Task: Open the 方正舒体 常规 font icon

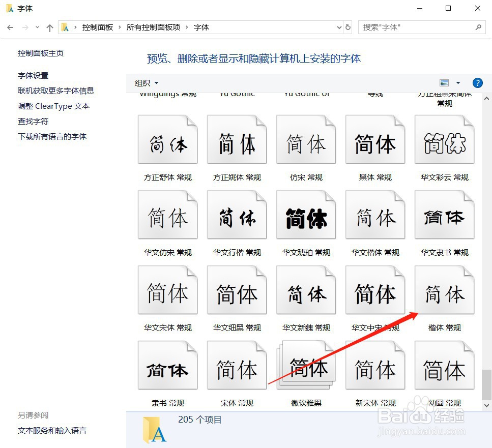Action: [167, 139]
